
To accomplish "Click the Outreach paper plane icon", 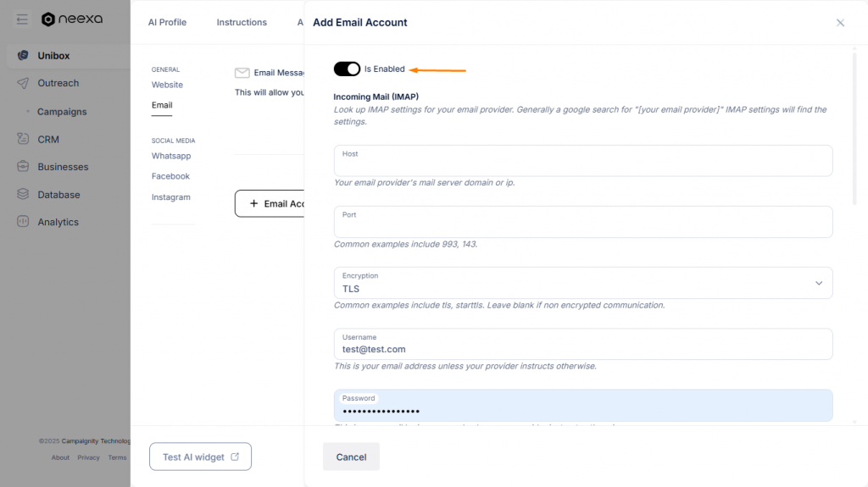I will pos(23,83).
